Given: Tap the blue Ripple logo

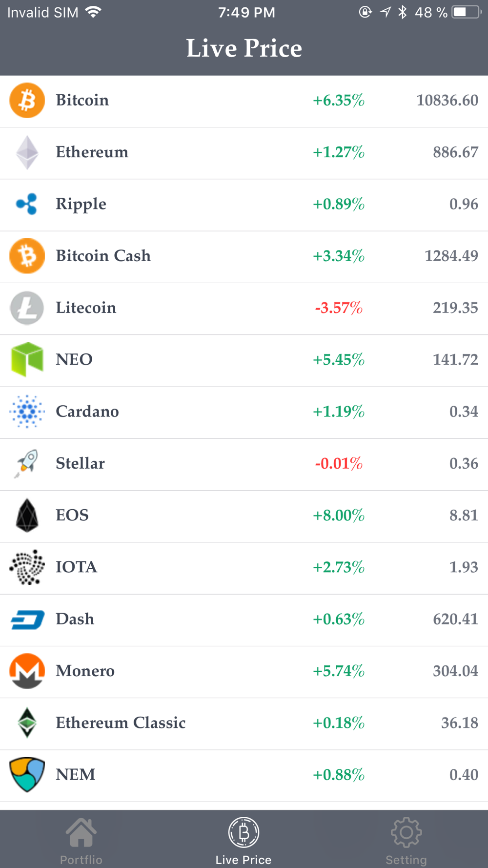Looking at the screenshot, I should pos(27,204).
